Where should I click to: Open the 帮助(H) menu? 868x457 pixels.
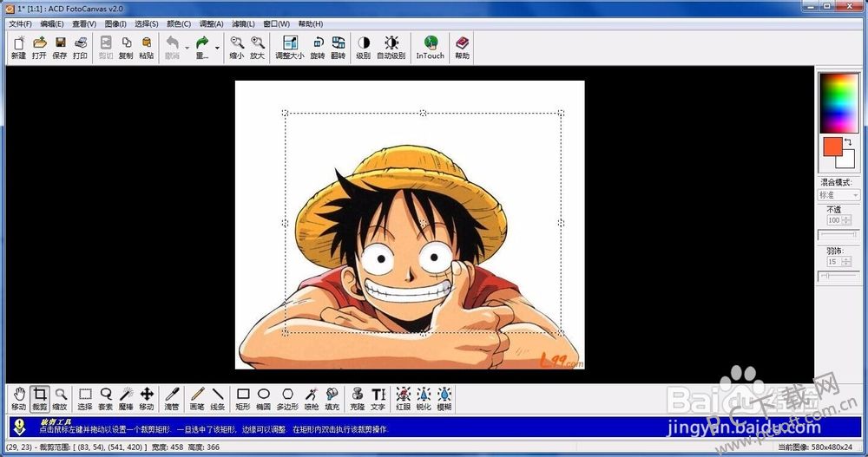pyautogui.click(x=310, y=23)
